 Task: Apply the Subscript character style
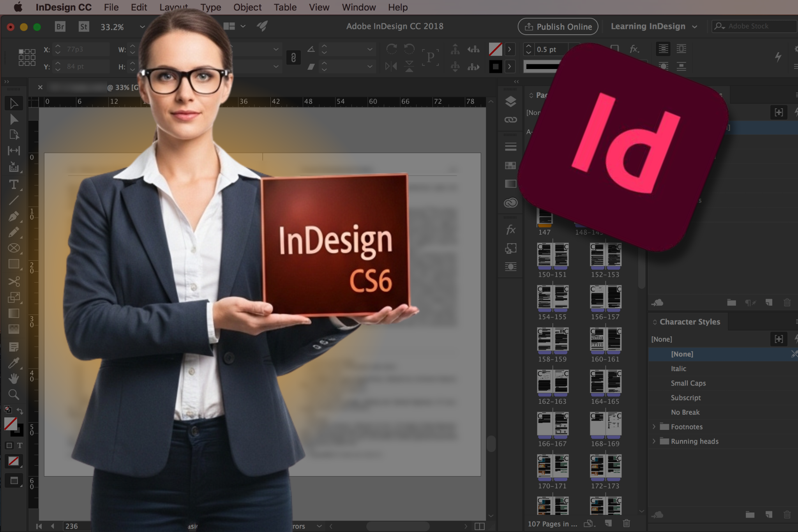coord(686,398)
